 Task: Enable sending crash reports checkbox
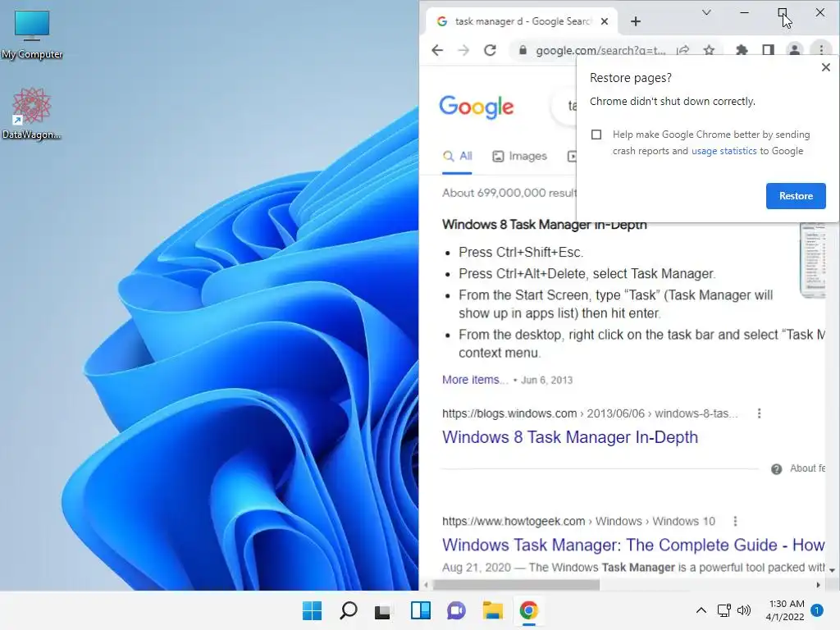(x=596, y=135)
